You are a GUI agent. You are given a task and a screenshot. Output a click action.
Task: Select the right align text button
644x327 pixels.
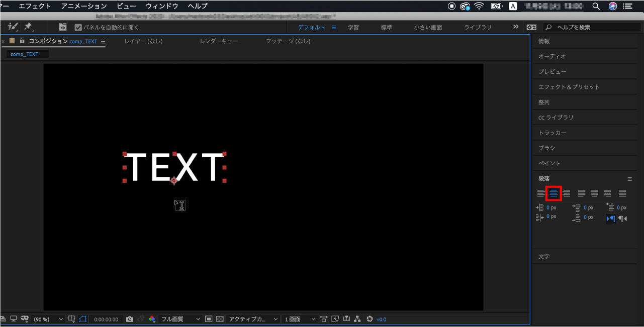[567, 193]
